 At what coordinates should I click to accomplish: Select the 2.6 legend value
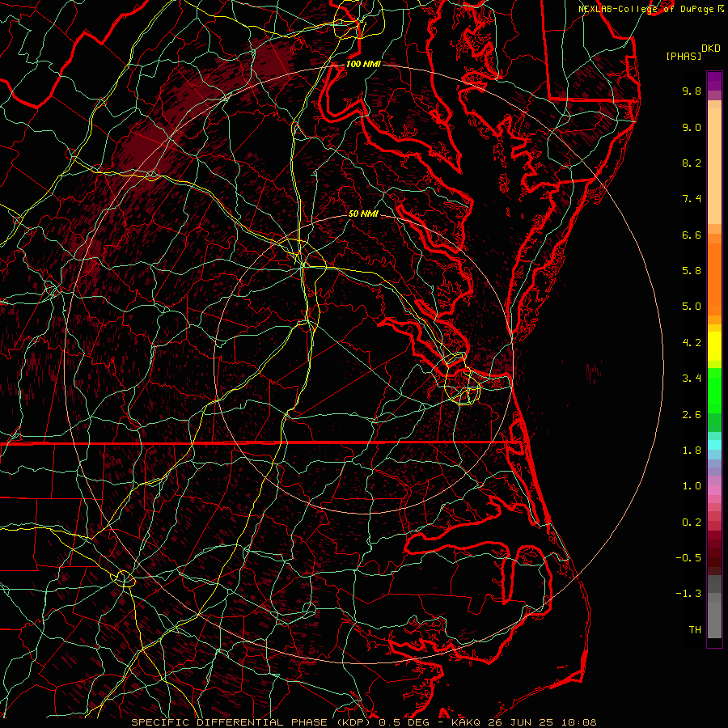click(692, 415)
